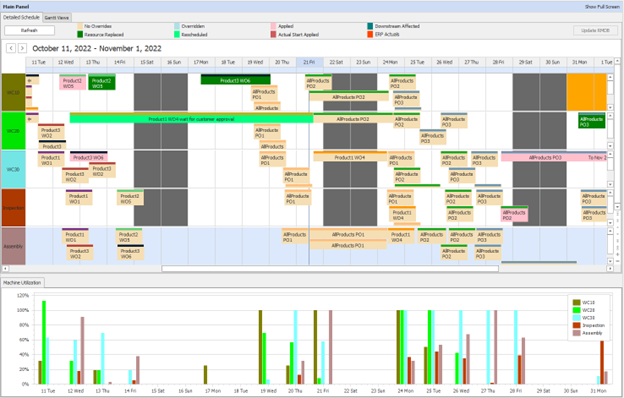Select the WC30 resource row header
Image resolution: width=624 pixels, height=398 pixels.
(x=14, y=170)
